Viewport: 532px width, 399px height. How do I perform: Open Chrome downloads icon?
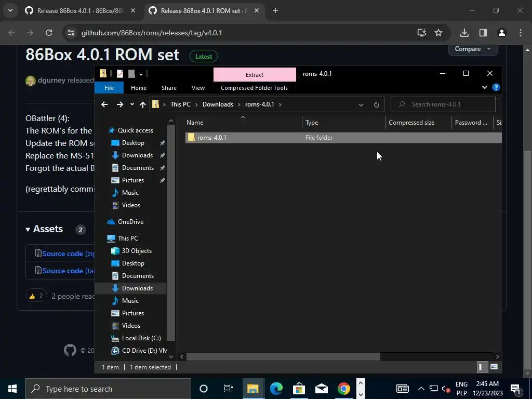point(464,33)
